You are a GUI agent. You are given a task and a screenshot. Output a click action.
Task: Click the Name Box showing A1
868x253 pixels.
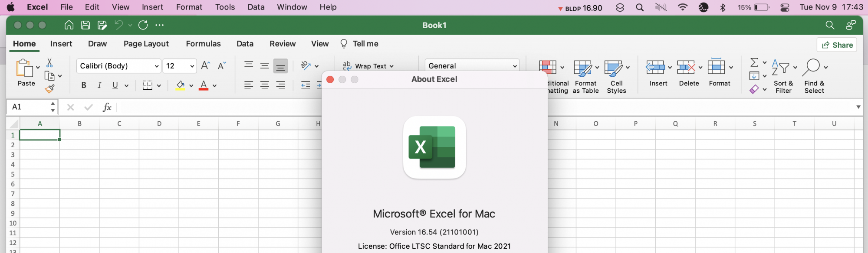pos(29,107)
